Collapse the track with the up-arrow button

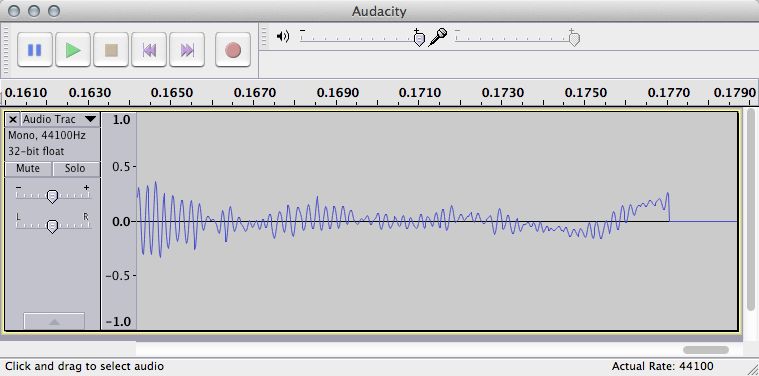click(54, 321)
